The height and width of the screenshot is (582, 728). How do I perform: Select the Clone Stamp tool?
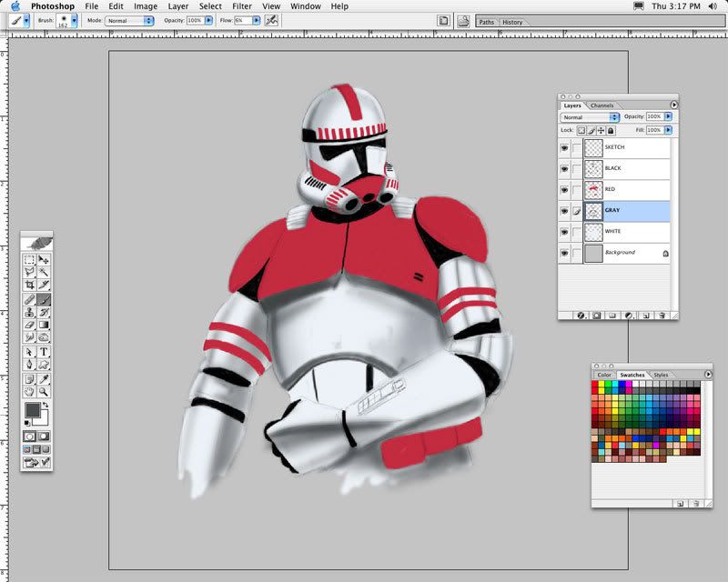[x=30, y=312]
